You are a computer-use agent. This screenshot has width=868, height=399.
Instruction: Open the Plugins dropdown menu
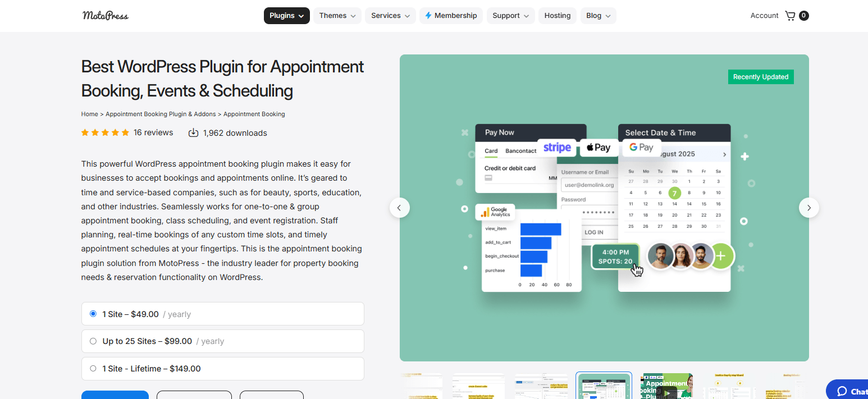tap(286, 16)
